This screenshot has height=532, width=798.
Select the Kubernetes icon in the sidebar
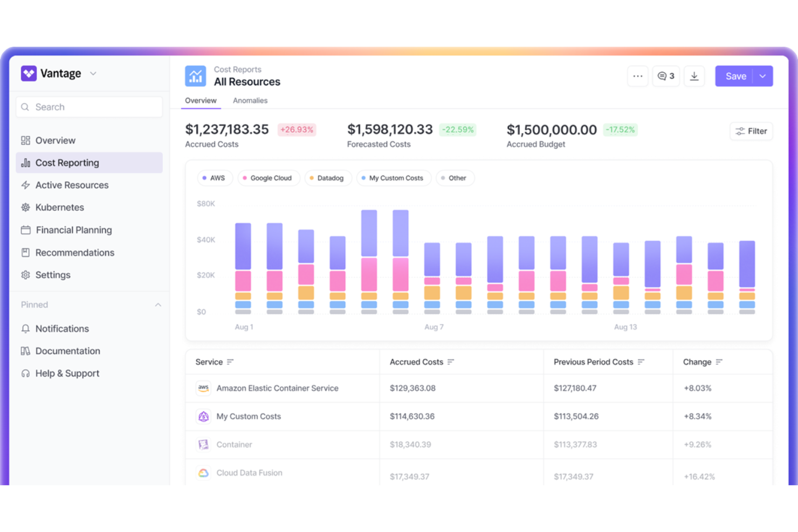click(x=25, y=207)
